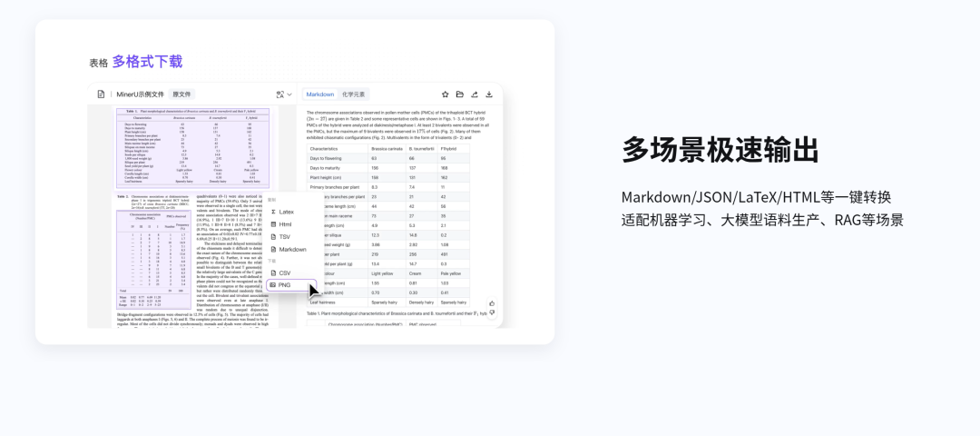Click the download icon in the top toolbar
The image size is (980, 436).
pos(489,94)
